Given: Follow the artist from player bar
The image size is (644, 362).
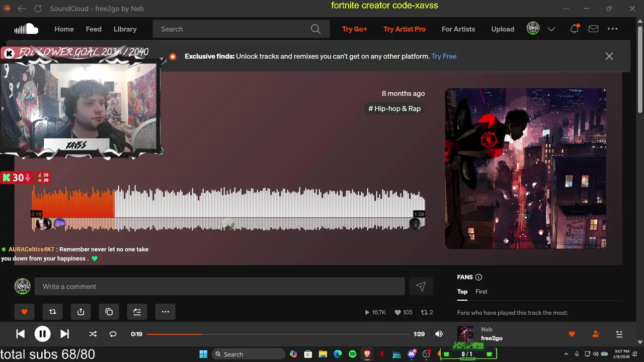Looking at the screenshot, I should [596, 334].
